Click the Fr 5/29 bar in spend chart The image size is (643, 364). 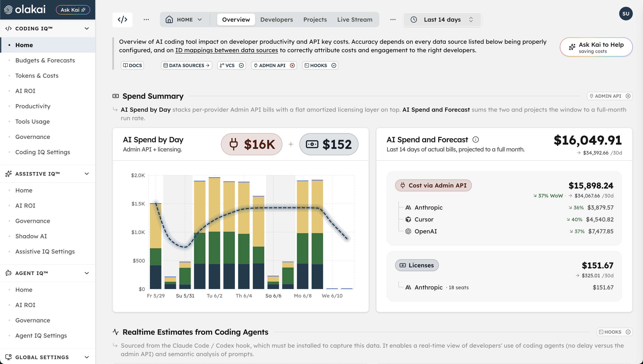[155, 246]
